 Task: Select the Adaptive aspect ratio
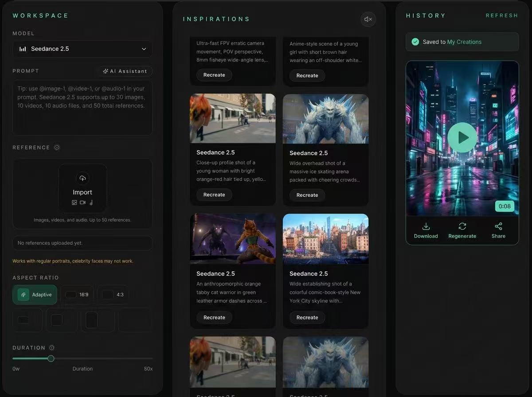pos(35,295)
